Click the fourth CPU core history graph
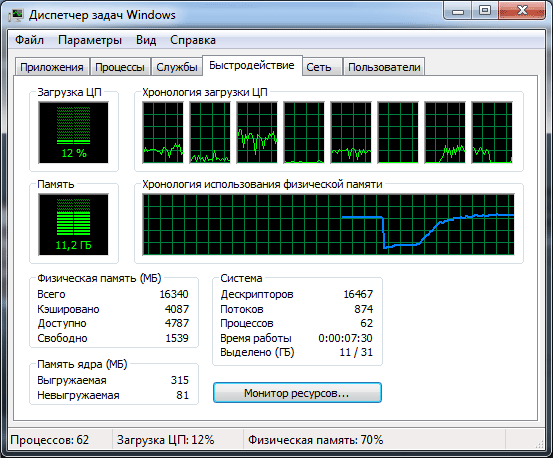 (x=304, y=133)
